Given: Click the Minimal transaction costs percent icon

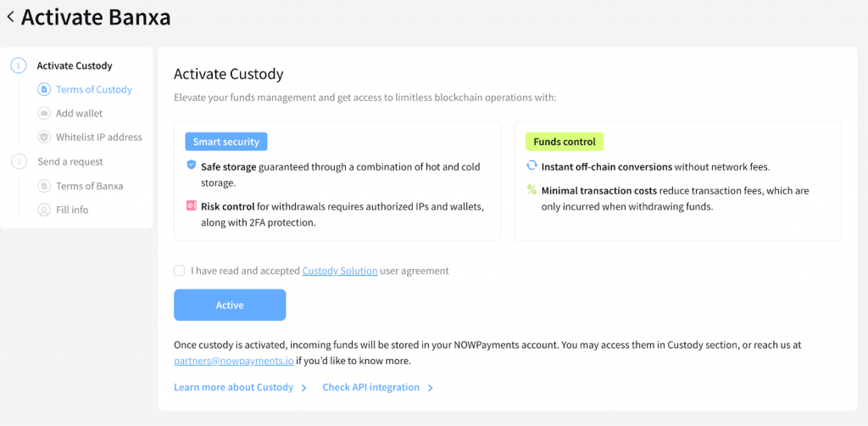Looking at the screenshot, I should pos(531,190).
